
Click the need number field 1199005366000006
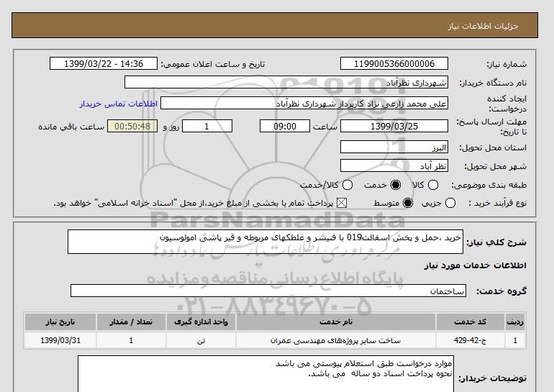pos(394,63)
